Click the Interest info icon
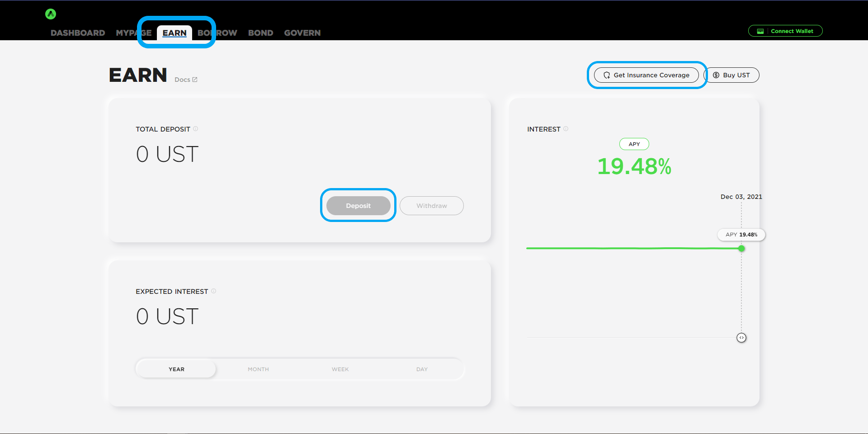This screenshot has height=434, width=868. tap(566, 129)
